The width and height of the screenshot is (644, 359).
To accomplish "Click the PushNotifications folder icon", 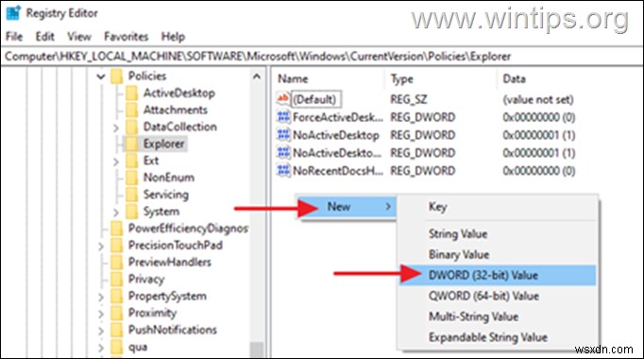I will click(x=117, y=330).
